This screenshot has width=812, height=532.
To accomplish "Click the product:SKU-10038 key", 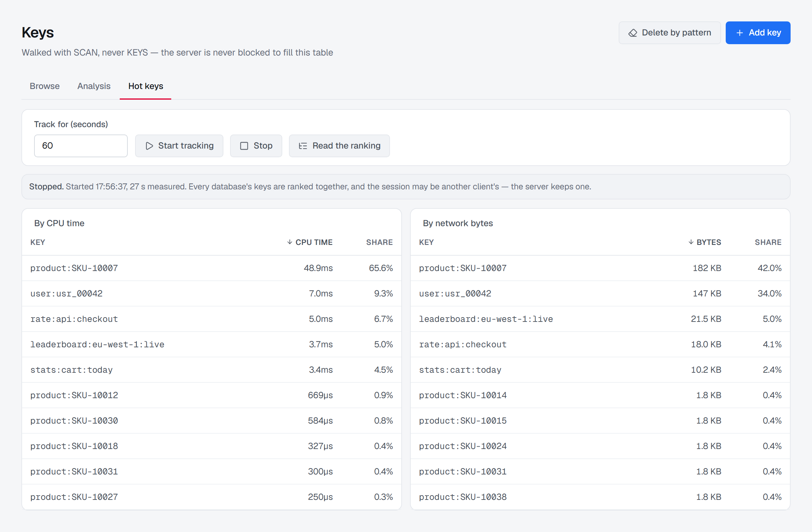I will tap(463, 497).
